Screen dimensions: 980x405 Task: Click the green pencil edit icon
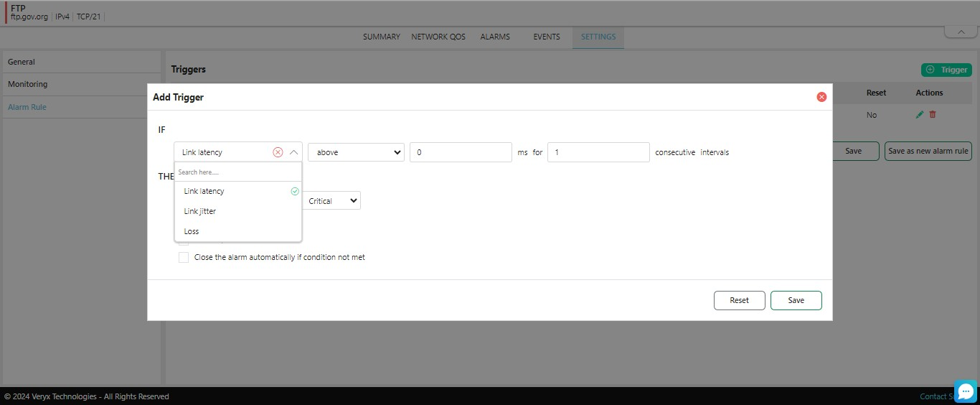point(920,115)
